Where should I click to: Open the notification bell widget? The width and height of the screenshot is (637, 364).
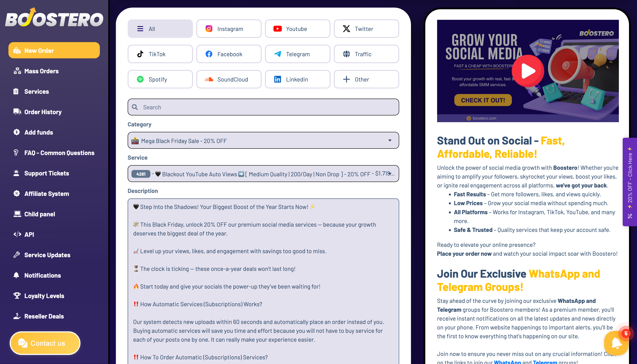coord(617,343)
